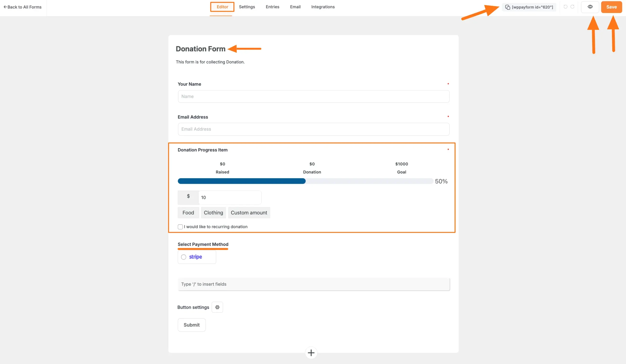626x364 pixels.
Task: Go back to All Forms
Action: coord(22,7)
